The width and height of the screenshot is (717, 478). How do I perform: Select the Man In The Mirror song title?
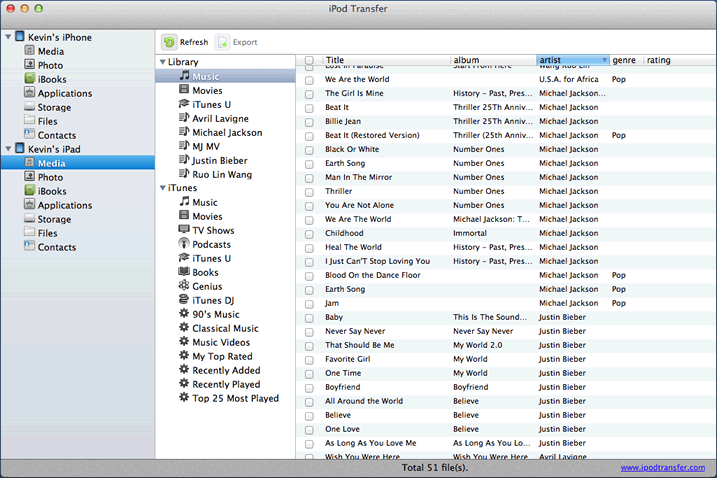[x=358, y=177]
